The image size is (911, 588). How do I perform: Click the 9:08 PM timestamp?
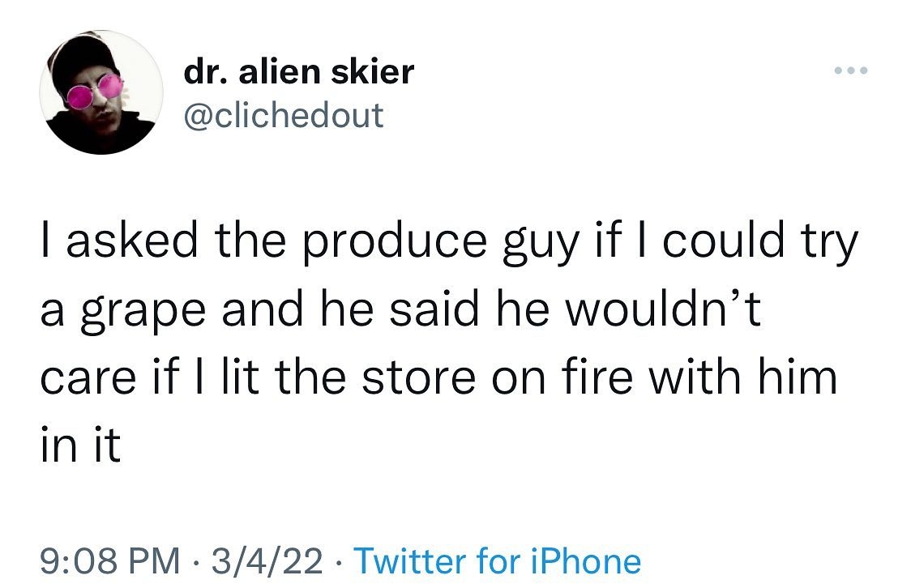[x=110, y=560]
